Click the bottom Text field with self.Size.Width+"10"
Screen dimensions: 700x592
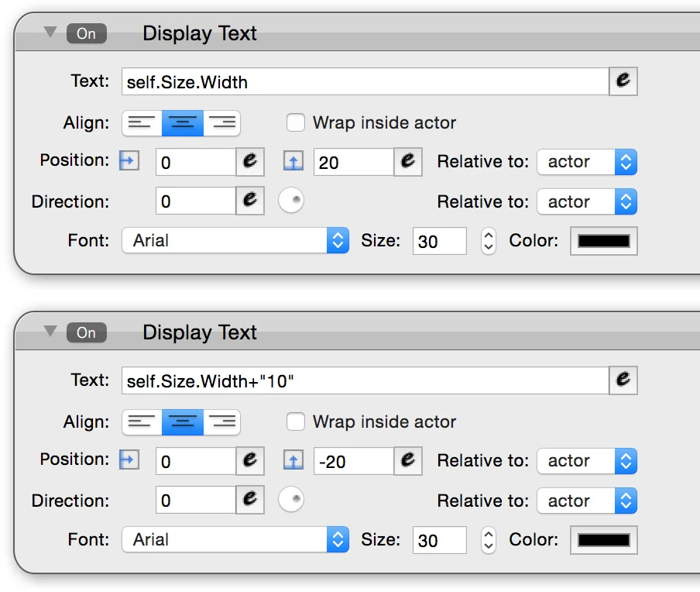click(365, 380)
